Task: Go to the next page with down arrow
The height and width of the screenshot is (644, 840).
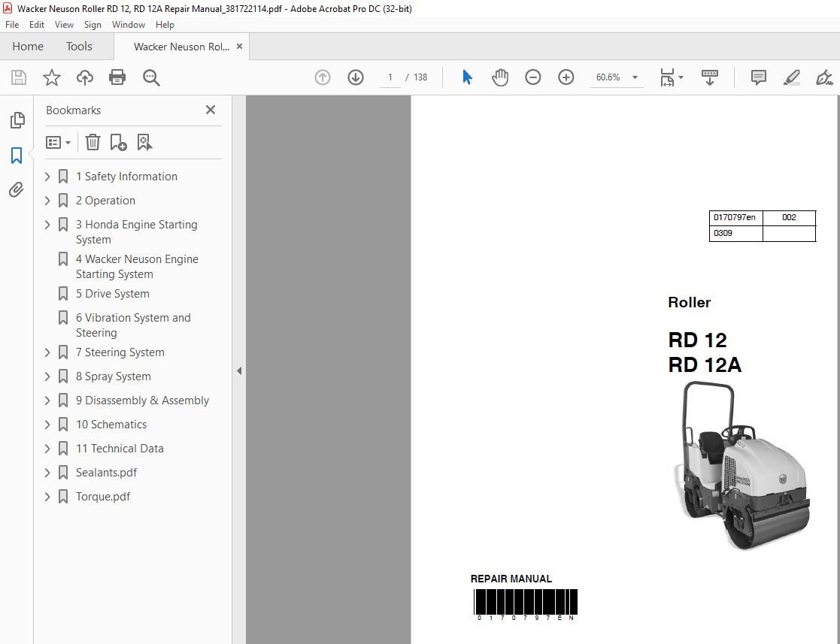Action: (x=356, y=77)
